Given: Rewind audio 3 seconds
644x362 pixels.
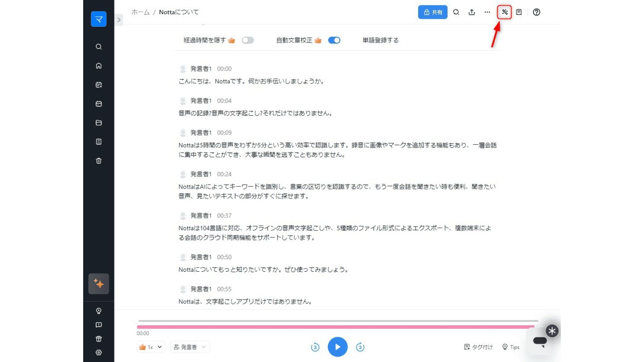Looking at the screenshot, I should [315, 347].
